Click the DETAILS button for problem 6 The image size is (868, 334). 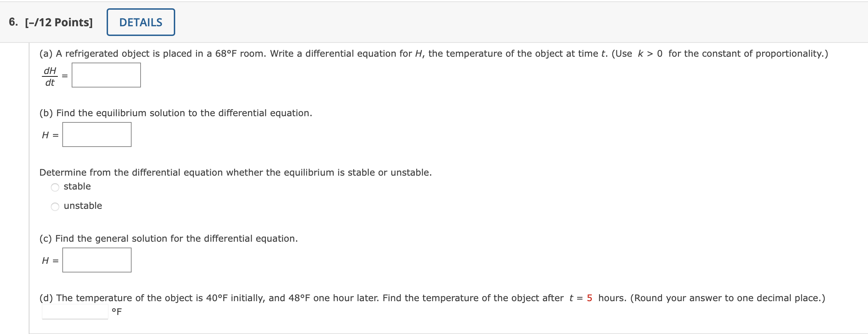pos(140,22)
